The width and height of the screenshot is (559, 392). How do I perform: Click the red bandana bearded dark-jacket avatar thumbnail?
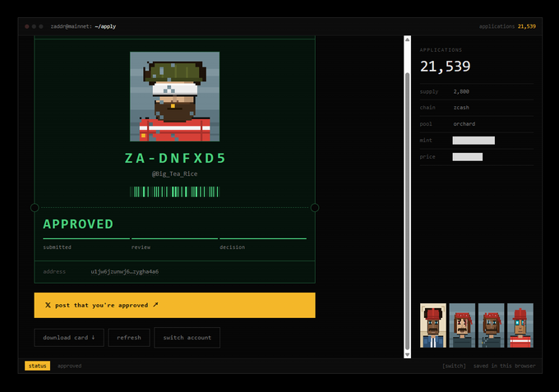tap(492, 325)
